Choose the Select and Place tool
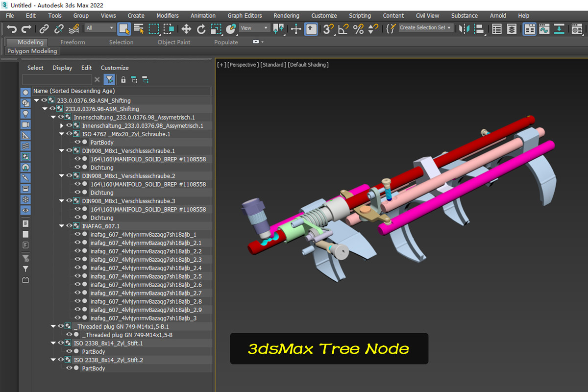The width and height of the screenshot is (588, 392). coord(231,29)
